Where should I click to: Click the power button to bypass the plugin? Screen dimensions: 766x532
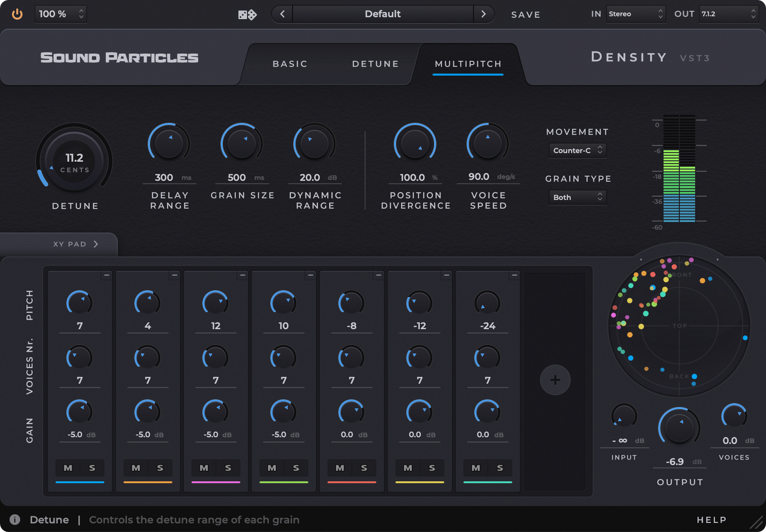point(16,14)
